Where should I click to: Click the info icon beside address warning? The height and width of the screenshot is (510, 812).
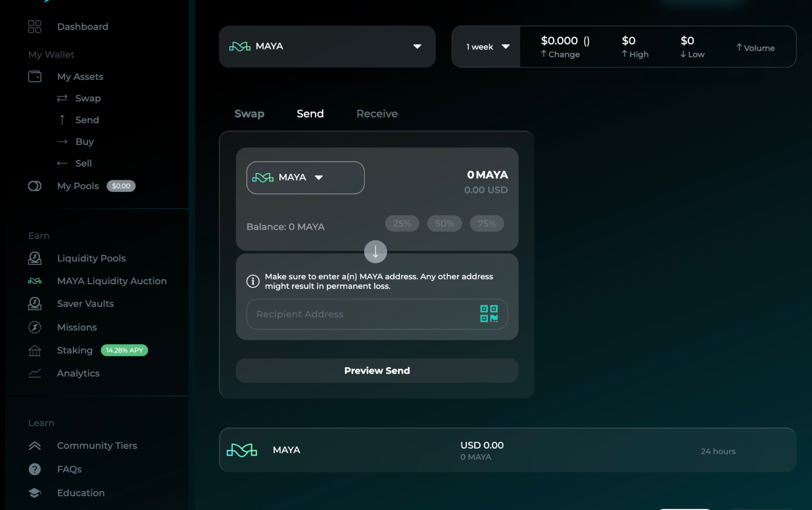pyautogui.click(x=253, y=281)
